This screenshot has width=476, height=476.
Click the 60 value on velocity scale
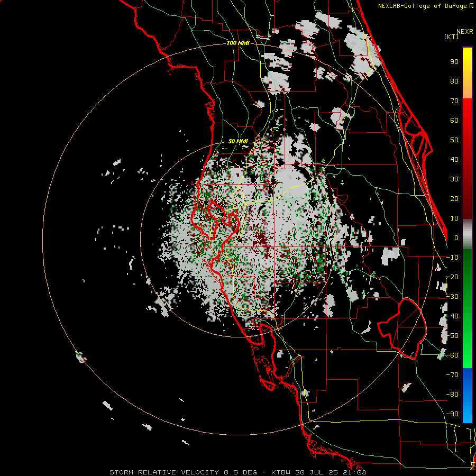tap(454, 121)
